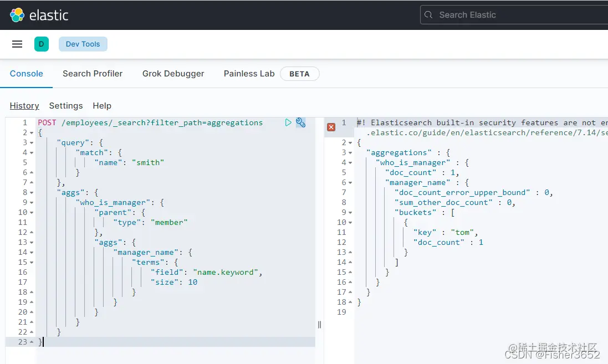Click the size value 10
Viewport: 608px width, 364px height.
pos(193,282)
